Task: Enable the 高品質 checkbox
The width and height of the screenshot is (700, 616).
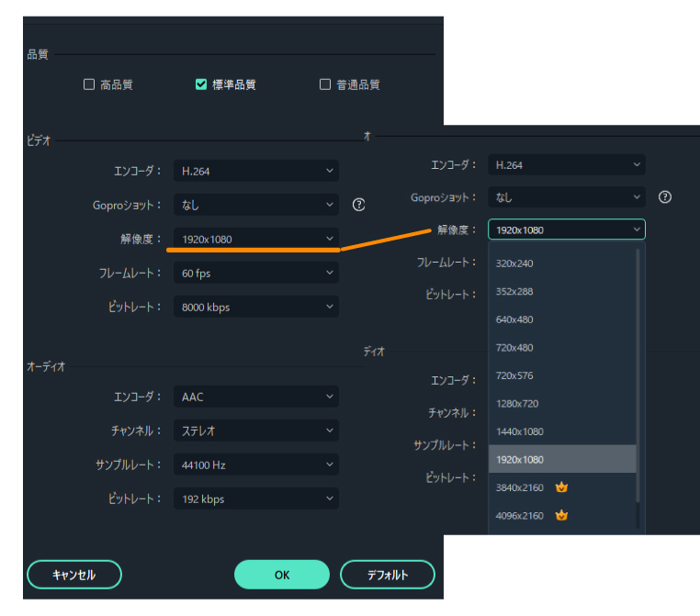Action: (89, 84)
